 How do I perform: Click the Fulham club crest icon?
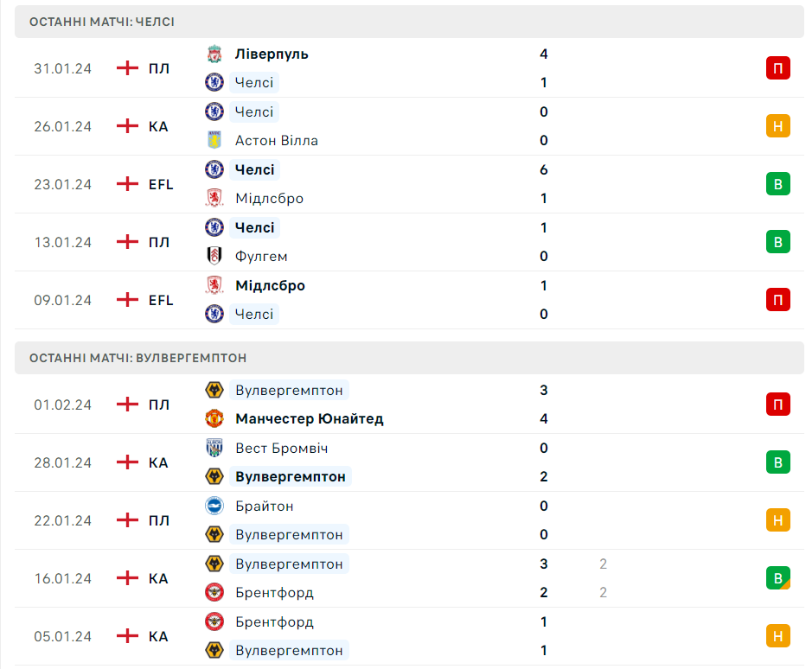[x=214, y=257]
